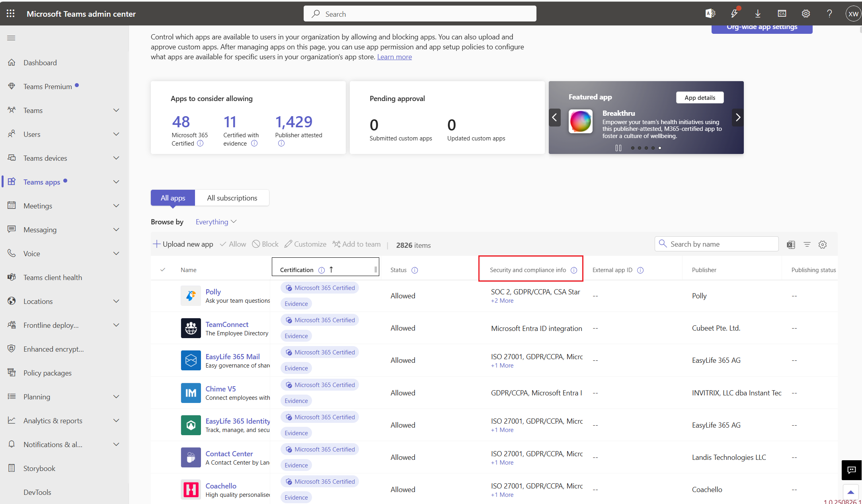The height and width of the screenshot is (504, 862).
Task: Open the app launcher waffle icon
Action: point(10,13)
